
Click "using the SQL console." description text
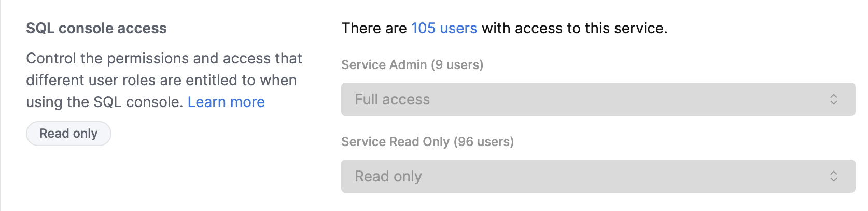coord(104,102)
